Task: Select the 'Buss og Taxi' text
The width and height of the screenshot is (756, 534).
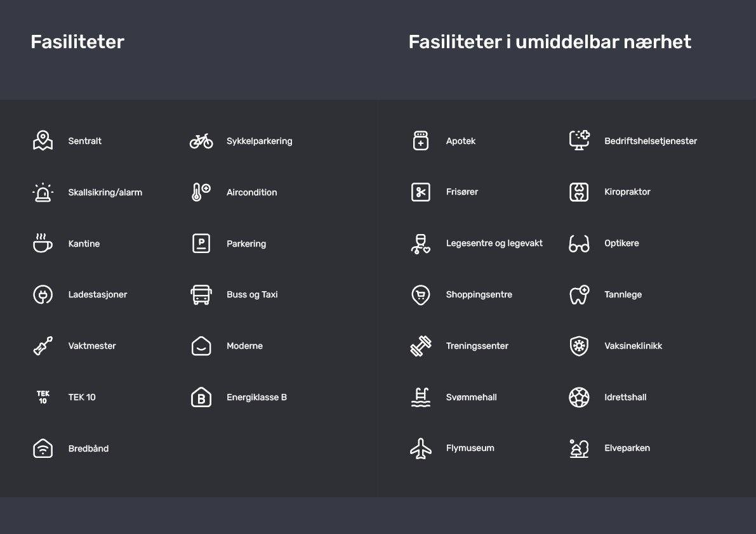Action: 252,295
